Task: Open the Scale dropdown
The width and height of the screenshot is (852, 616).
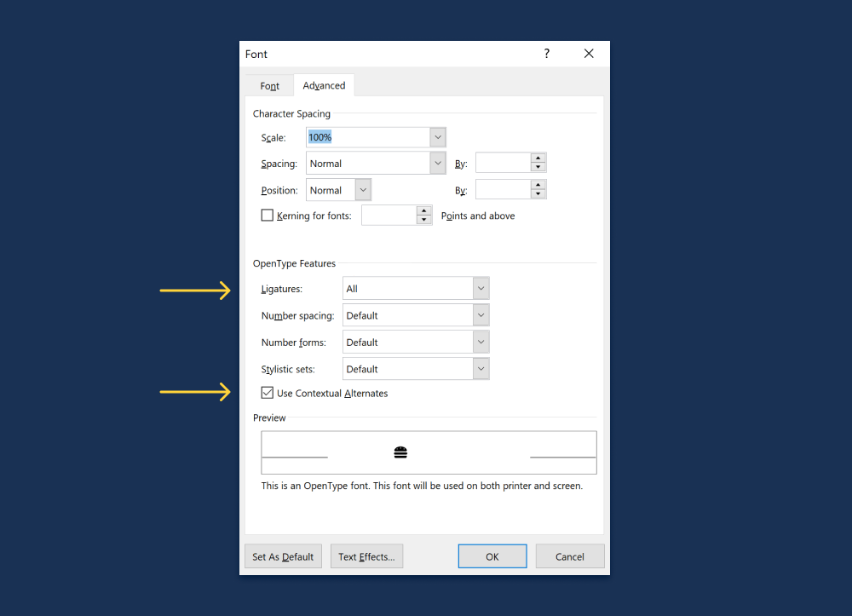Action: coord(437,137)
